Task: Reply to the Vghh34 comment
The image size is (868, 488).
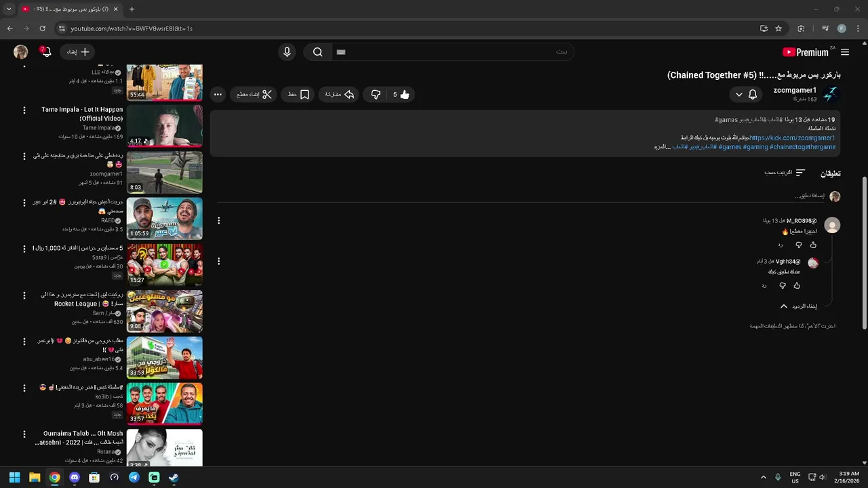Action: 764,285
